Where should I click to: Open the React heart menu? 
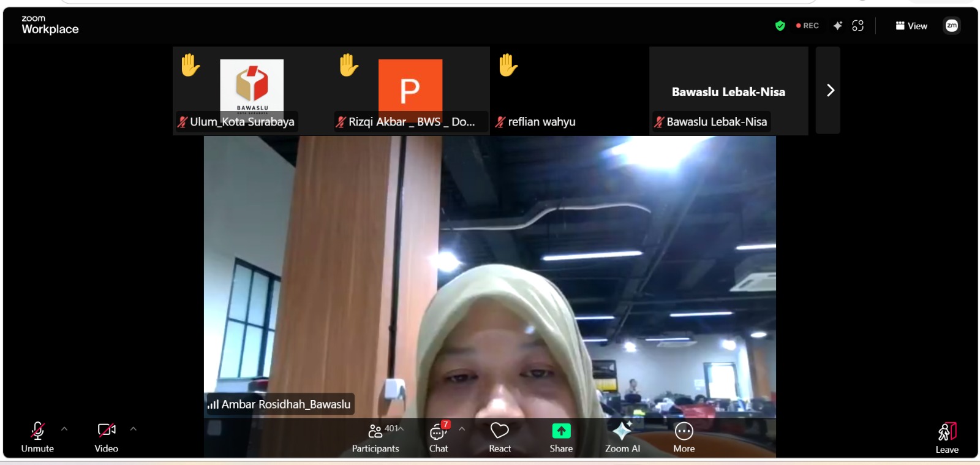(500, 437)
